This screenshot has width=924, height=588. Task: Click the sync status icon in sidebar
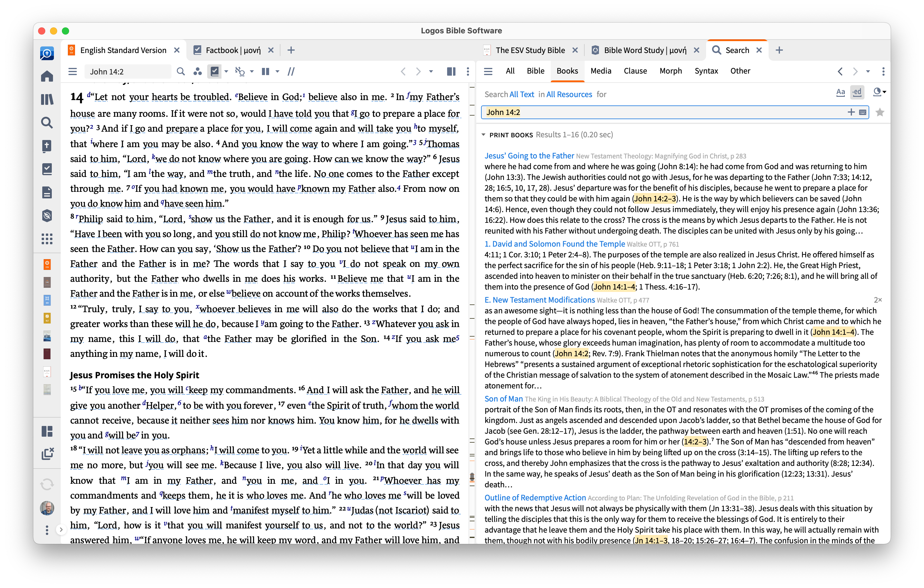click(x=47, y=484)
